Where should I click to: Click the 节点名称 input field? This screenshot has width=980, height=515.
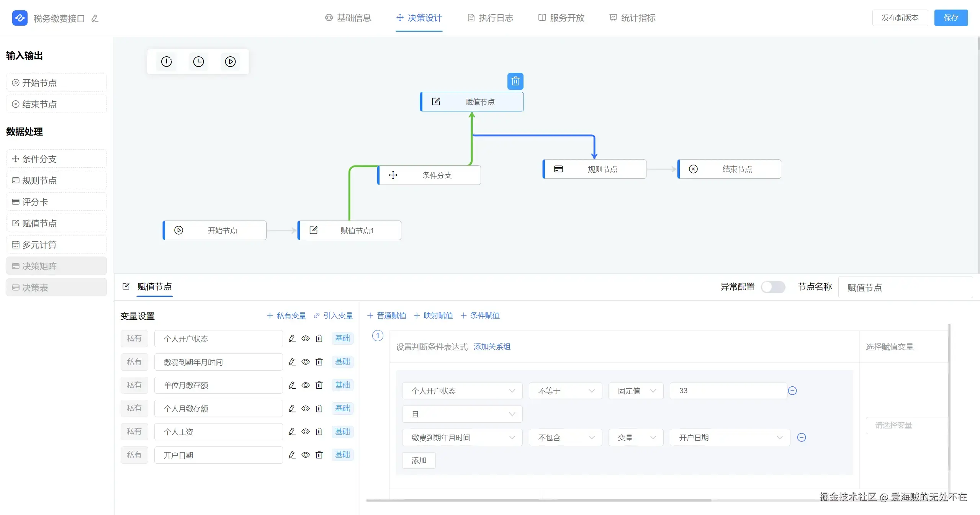905,288
